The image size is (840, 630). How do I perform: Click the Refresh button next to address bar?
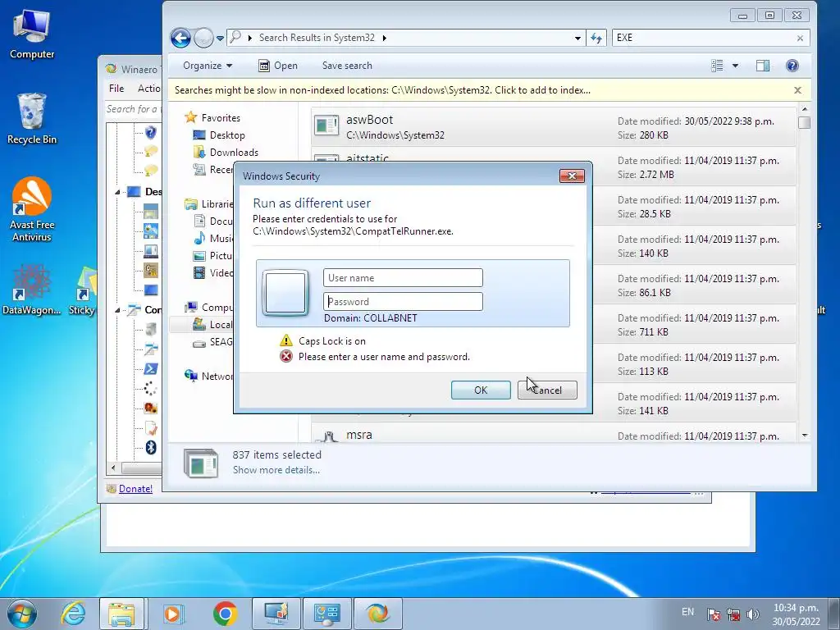tap(596, 38)
